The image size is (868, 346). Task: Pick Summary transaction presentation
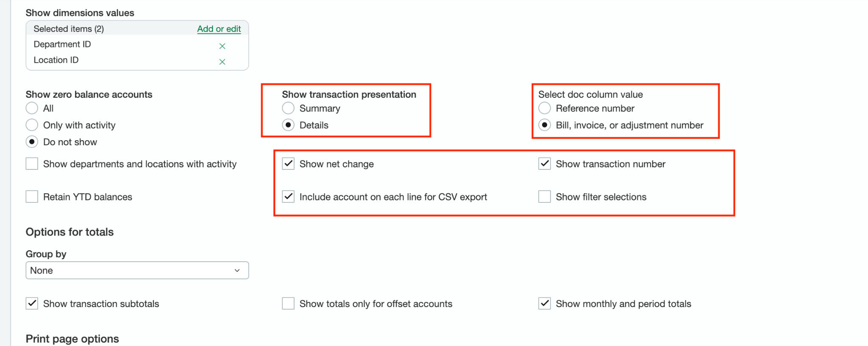pos(288,108)
